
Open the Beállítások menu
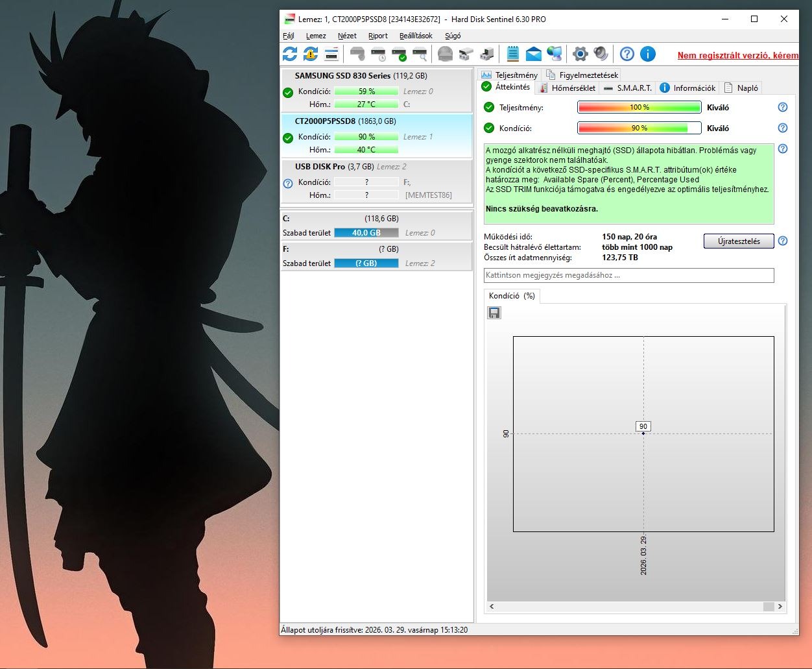click(x=416, y=36)
